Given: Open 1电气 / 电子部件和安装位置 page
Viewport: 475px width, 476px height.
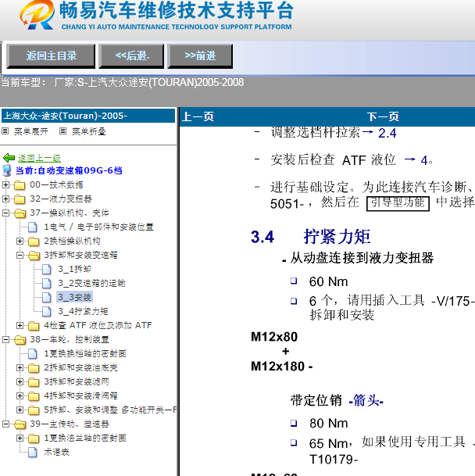Looking at the screenshot, I should point(98,227).
